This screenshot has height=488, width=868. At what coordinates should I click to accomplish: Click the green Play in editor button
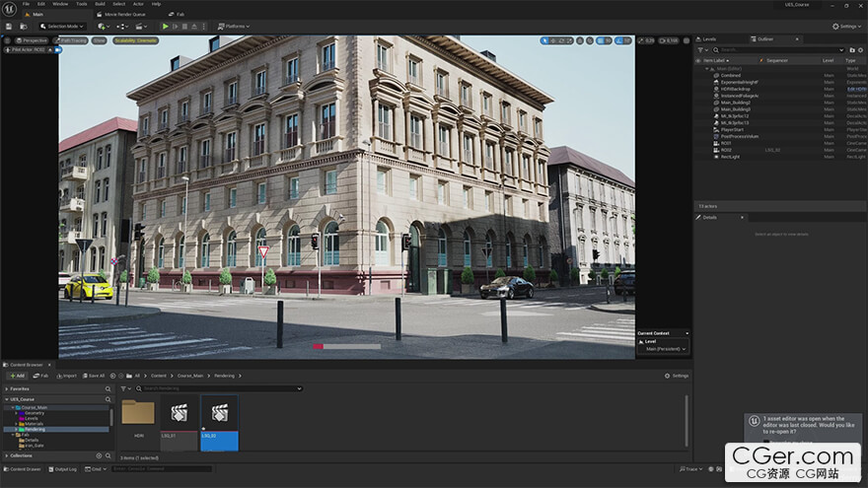pos(165,26)
